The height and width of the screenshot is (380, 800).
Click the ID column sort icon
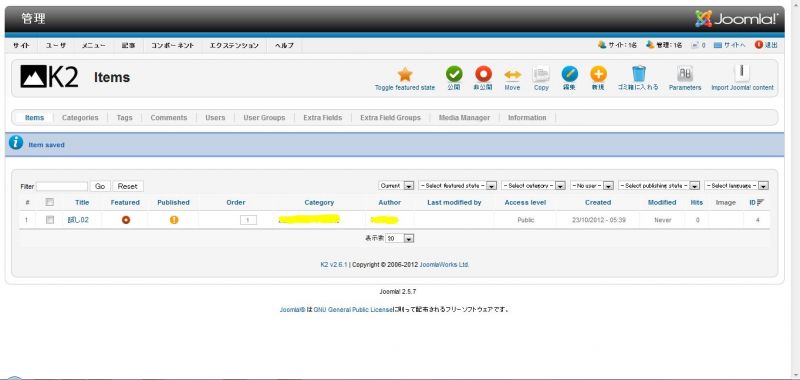[x=760, y=202]
